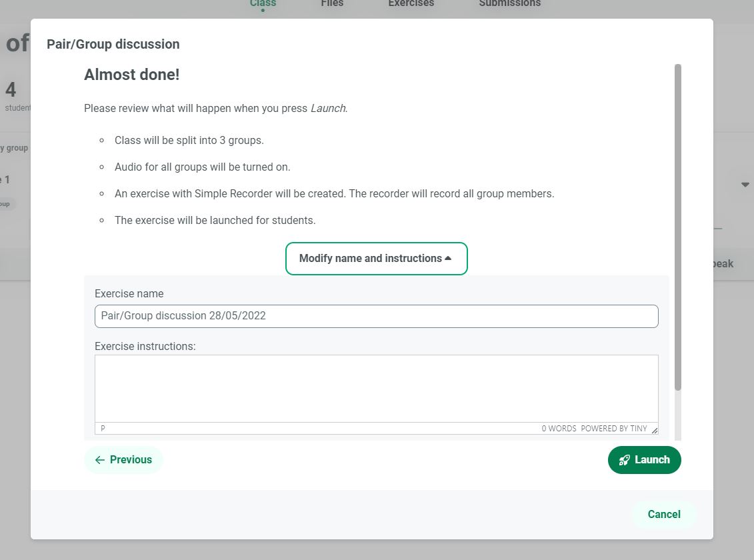Toggle the 0 WORDS counter
754x560 pixels.
pyautogui.click(x=559, y=429)
